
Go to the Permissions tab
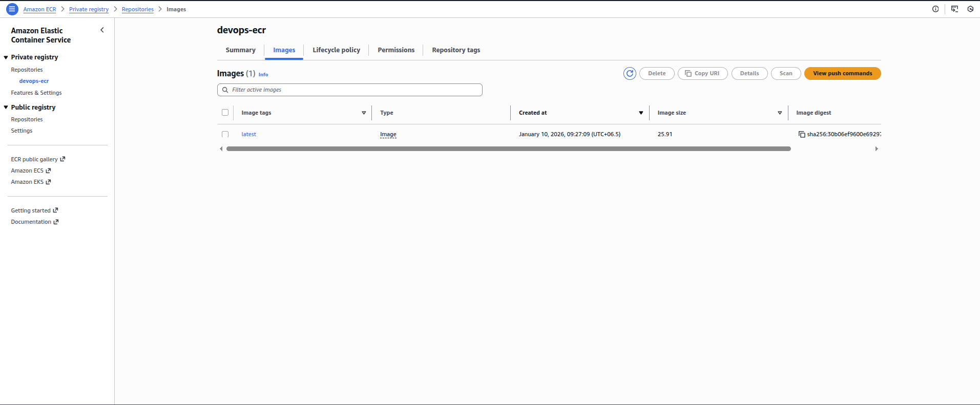click(x=396, y=50)
